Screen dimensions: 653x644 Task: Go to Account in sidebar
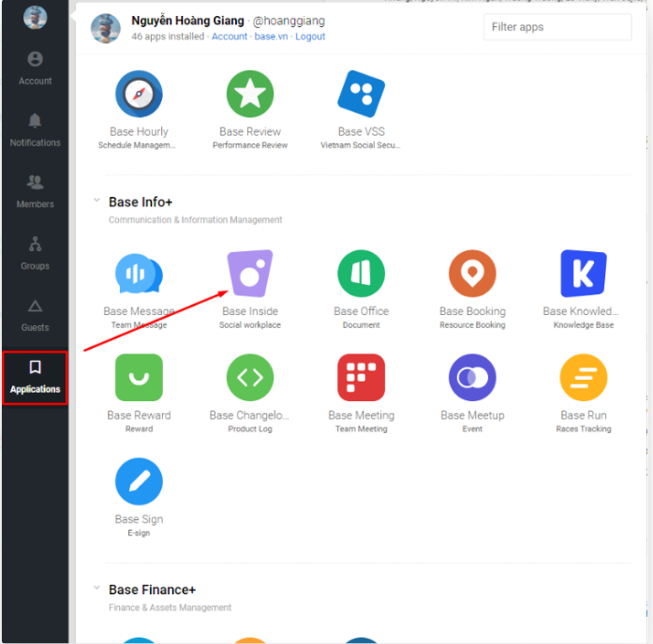pos(35,68)
